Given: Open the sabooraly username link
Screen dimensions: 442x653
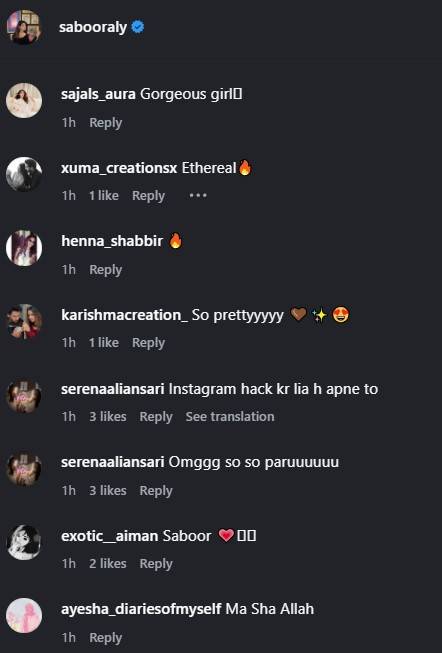Looking at the screenshot, I should (x=93, y=27).
